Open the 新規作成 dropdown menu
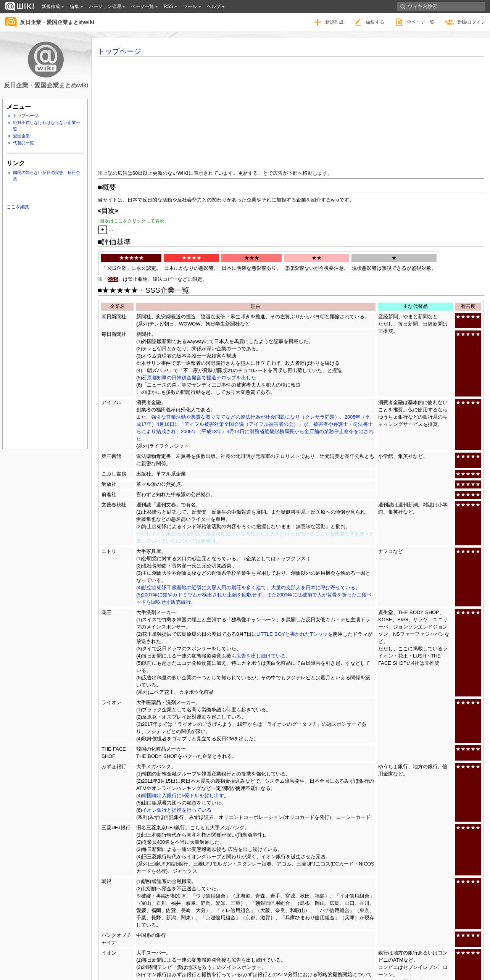This screenshot has height=980, width=490. coord(53,6)
